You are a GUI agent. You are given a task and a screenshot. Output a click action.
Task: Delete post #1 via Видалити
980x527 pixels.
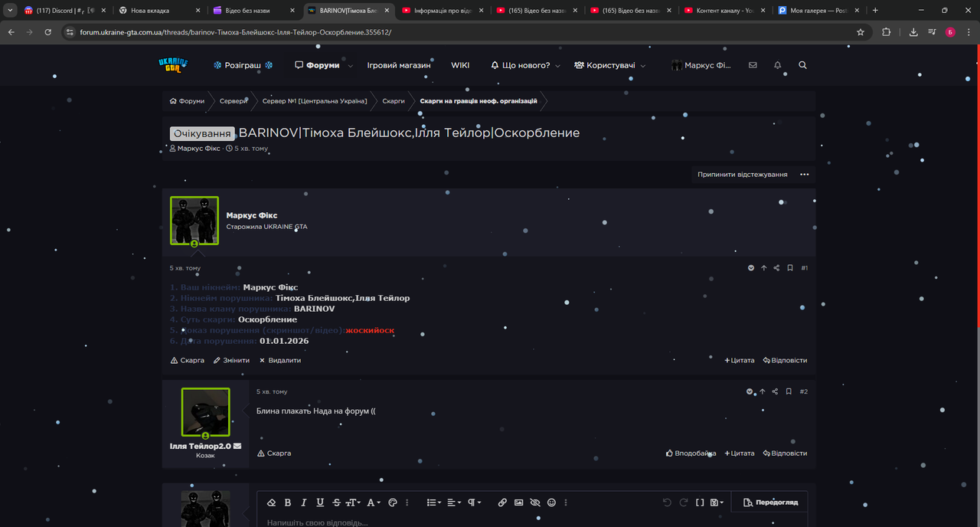pos(279,360)
